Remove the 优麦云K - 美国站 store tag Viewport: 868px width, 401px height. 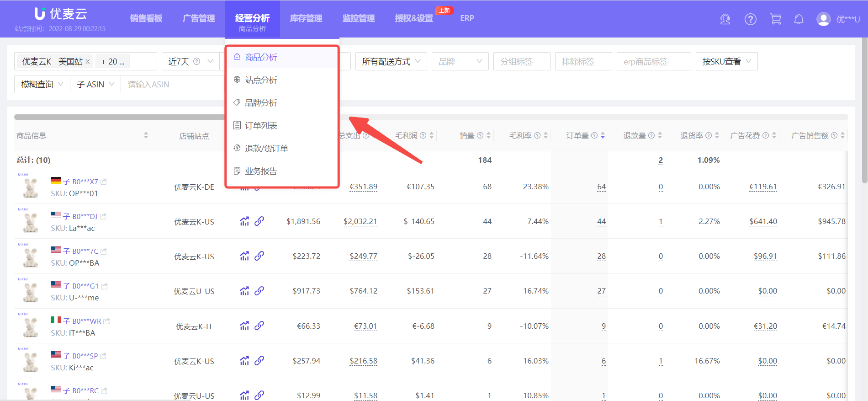(88, 61)
